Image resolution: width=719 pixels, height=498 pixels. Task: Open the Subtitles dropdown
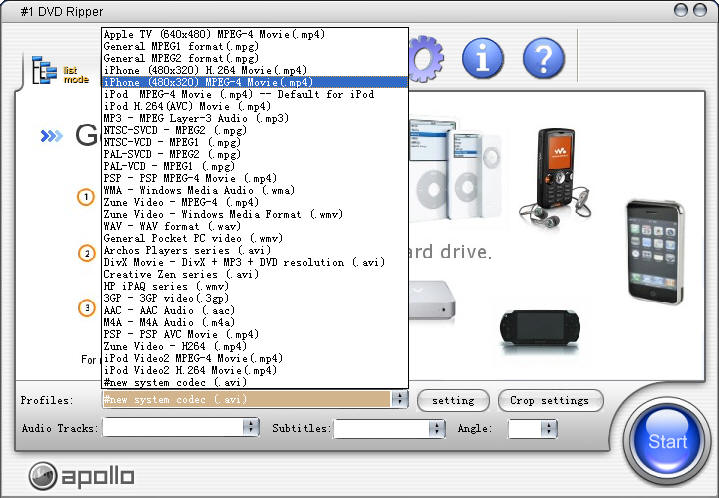tap(437, 429)
